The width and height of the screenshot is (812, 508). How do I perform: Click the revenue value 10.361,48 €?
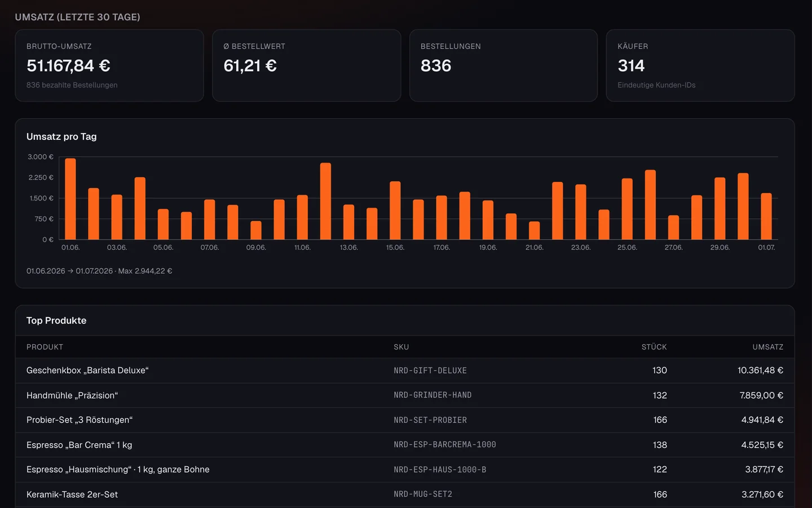(761, 371)
